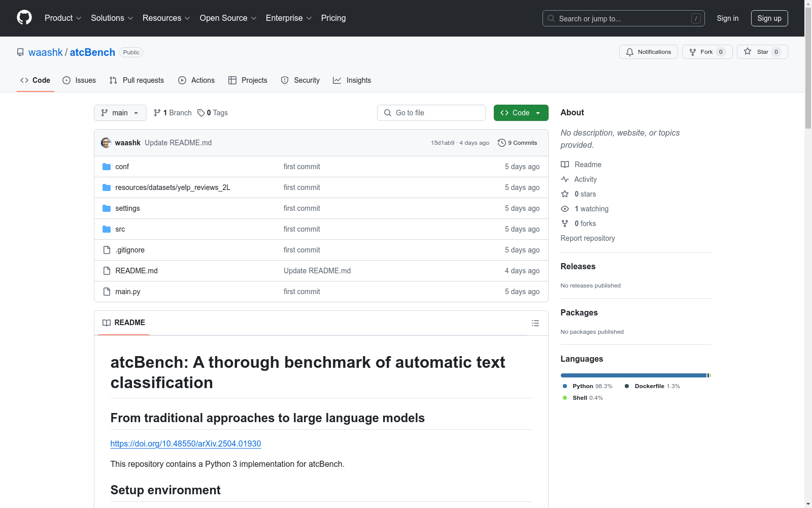
Task: Open the Update README.md commit message in header
Action: click(178, 143)
